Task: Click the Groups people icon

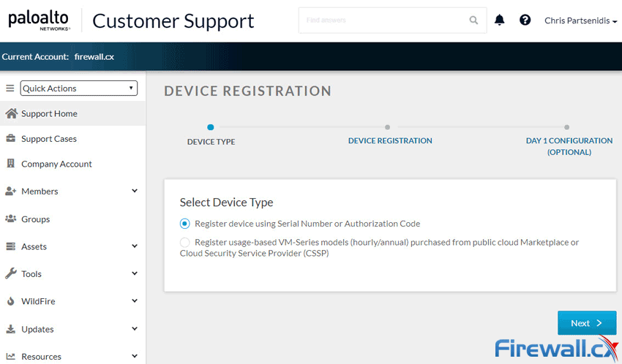Action: click(11, 219)
